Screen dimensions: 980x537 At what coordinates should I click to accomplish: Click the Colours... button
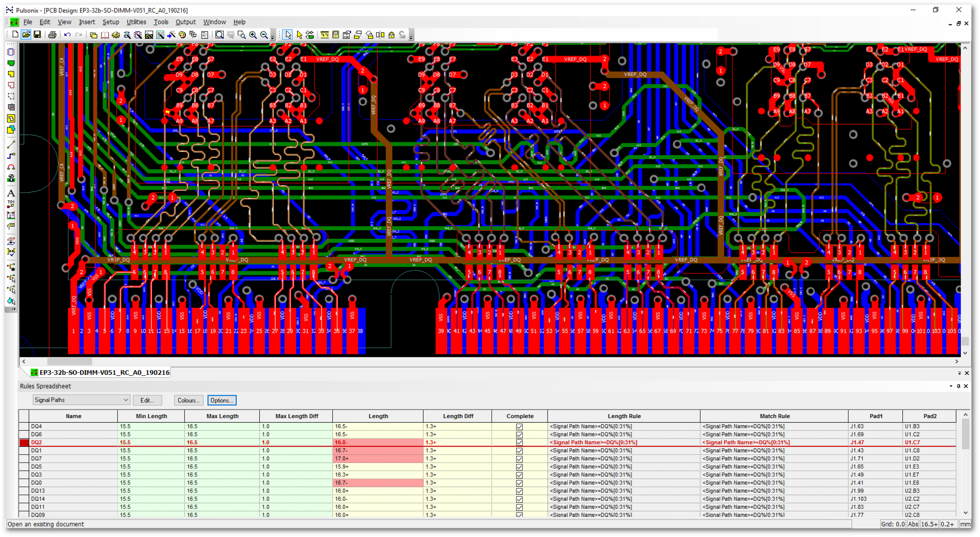click(x=188, y=400)
